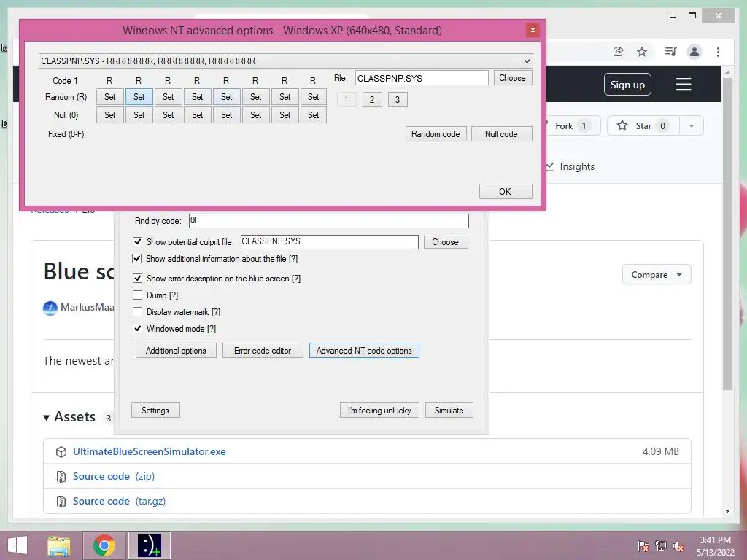
Task: Click the MarkusMaa author link
Action: [88, 307]
